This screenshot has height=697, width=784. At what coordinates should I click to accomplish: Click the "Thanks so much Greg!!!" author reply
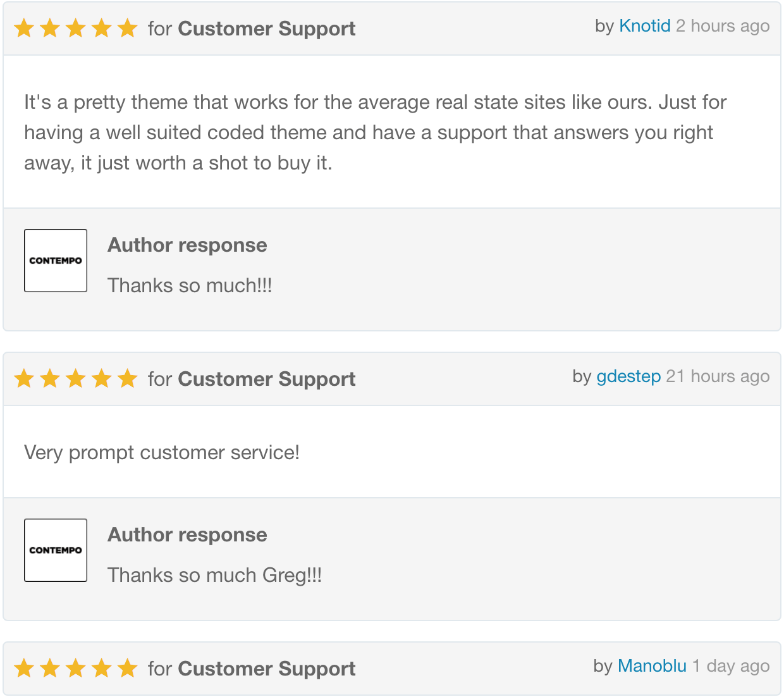click(x=214, y=576)
